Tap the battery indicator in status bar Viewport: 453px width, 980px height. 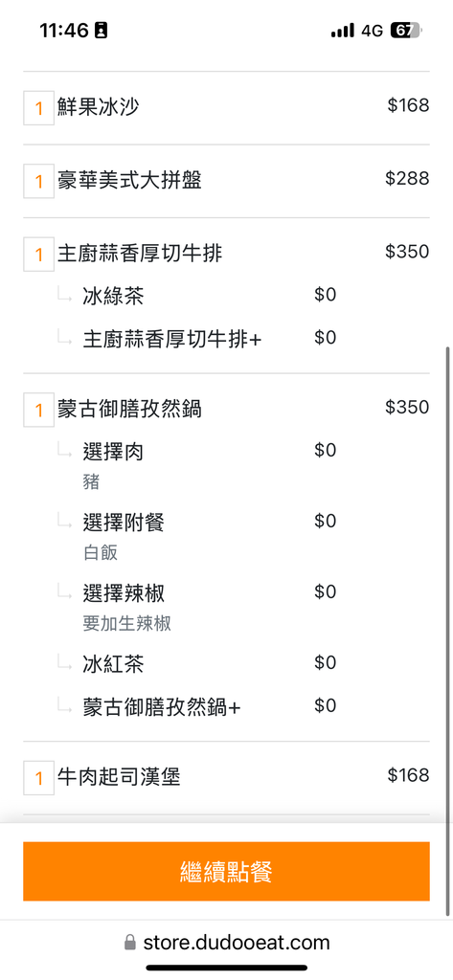coord(406,30)
